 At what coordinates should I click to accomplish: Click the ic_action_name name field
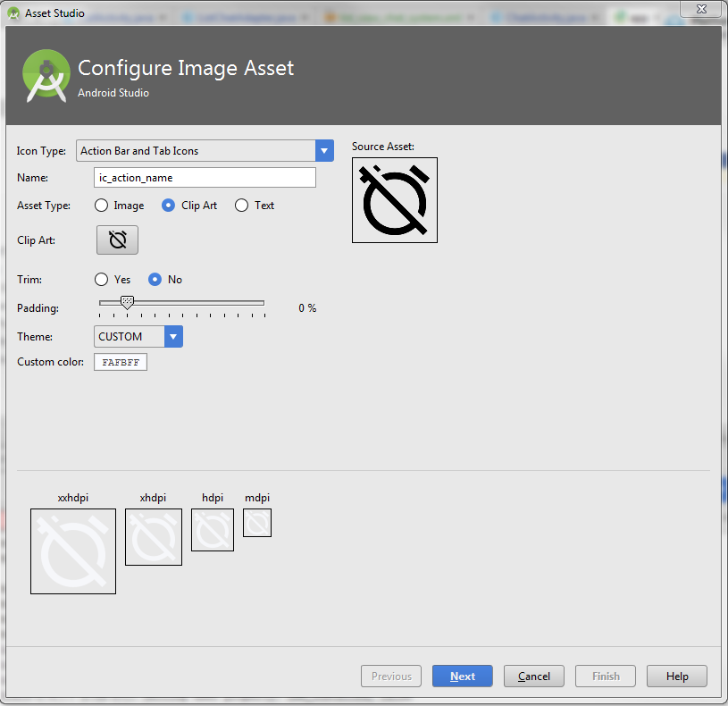[x=204, y=177]
